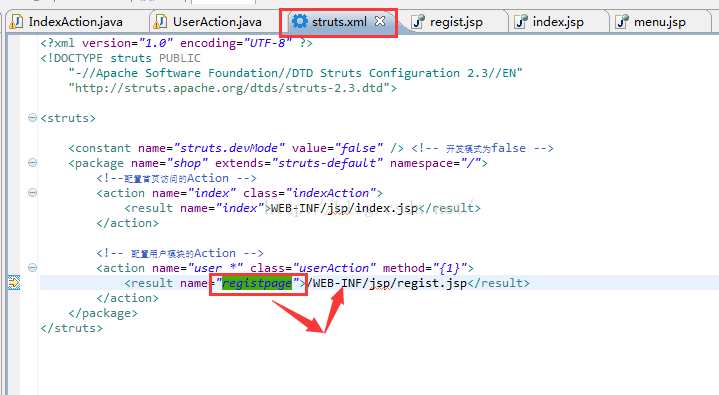
Task: Collapse the package "shop" fold marker
Action: 32,162
